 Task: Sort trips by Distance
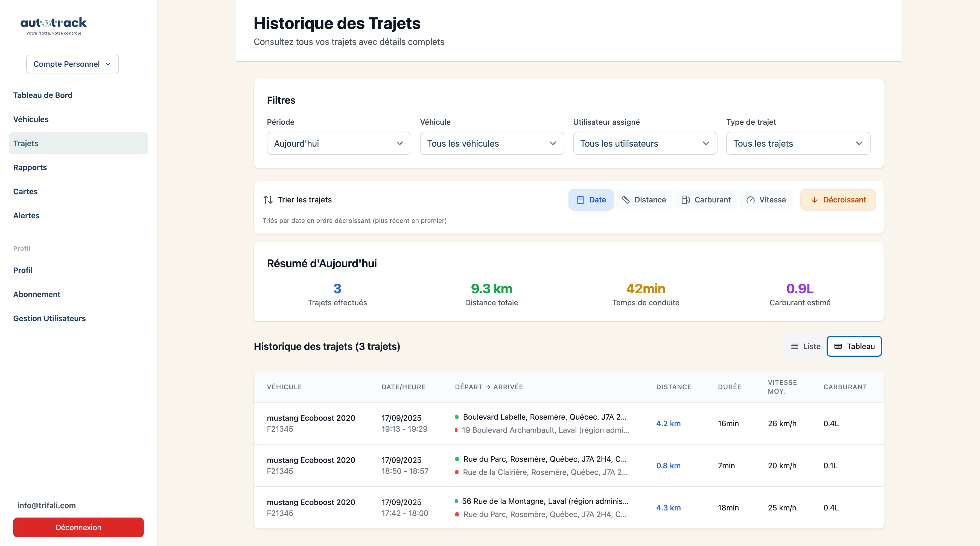tap(644, 200)
